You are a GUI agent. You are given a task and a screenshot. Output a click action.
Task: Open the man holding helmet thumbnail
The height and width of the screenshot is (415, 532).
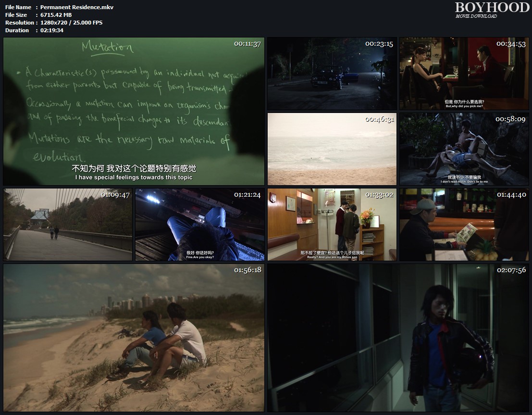coord(399,338)
